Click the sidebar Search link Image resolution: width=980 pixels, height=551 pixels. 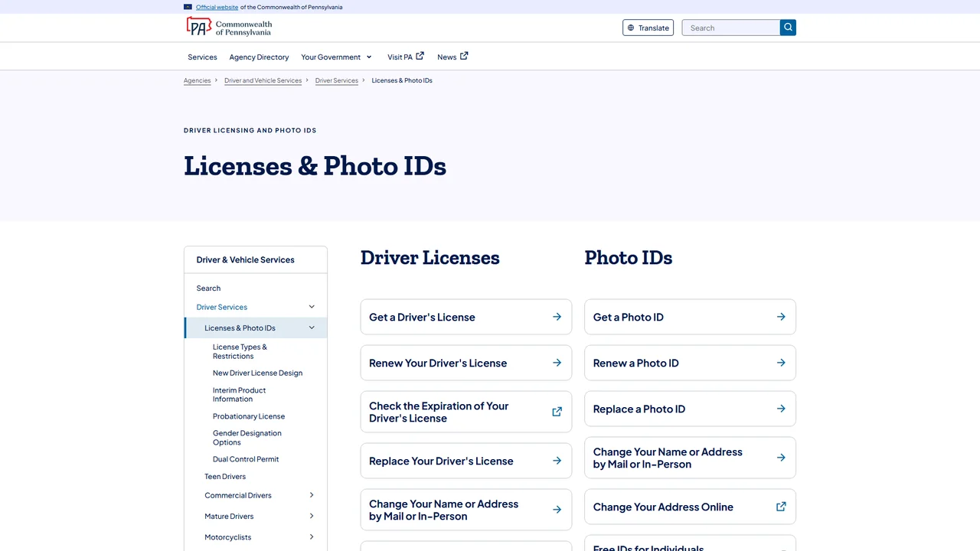(208, 289)
